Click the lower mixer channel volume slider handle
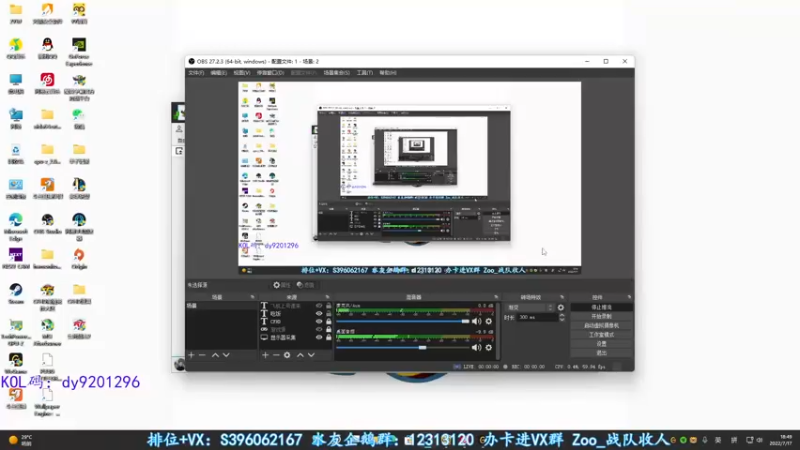The width and height of the screenshot is (800, 450). coord(422,348)
